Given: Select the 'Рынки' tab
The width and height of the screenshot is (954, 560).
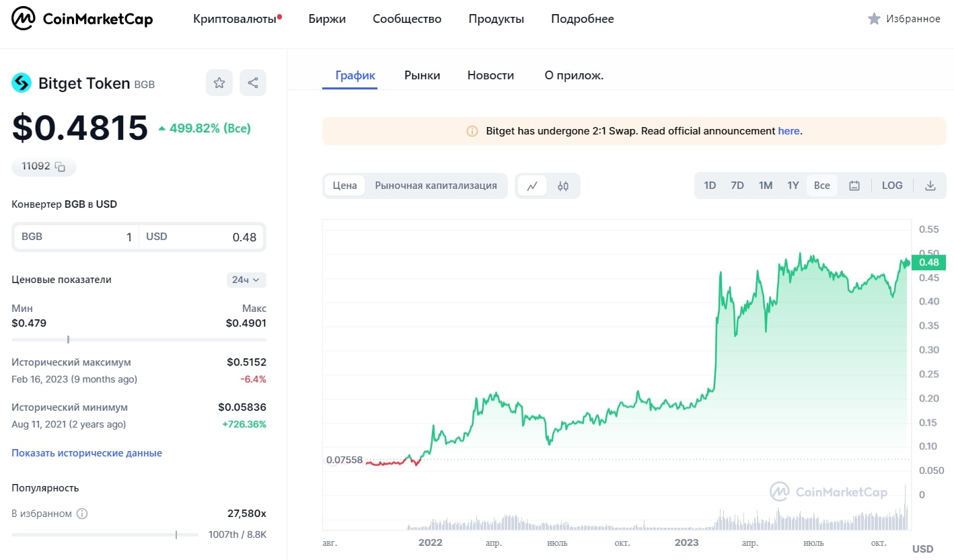Looking at the screenshot, I should coord(423,75).
